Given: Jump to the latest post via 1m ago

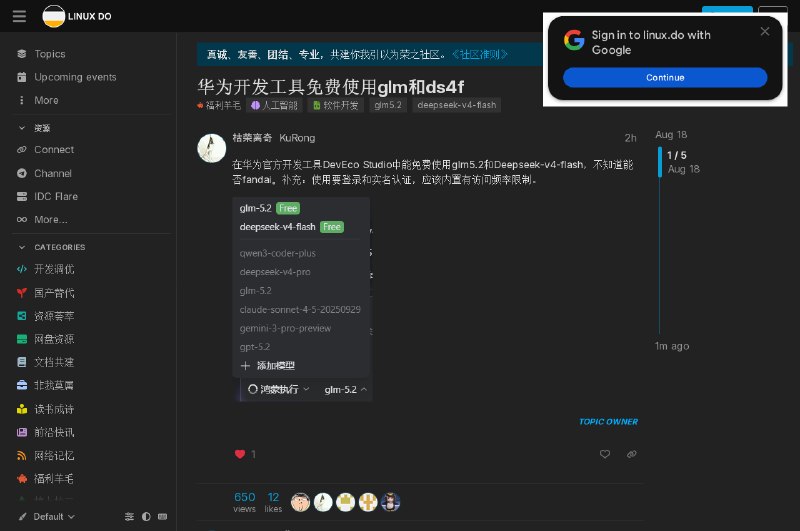Looking at the screenshot, I should pyautogui.click(x=672, y=346).
